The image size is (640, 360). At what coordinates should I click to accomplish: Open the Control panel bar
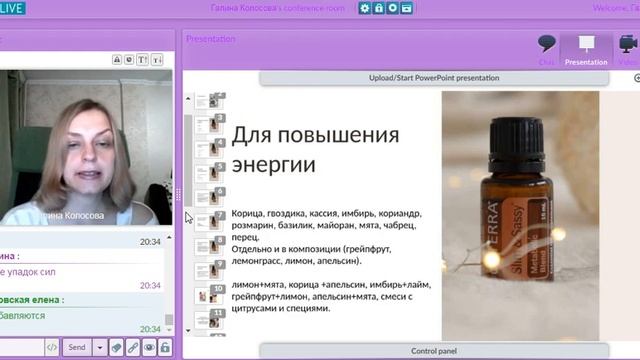point(434,351)
